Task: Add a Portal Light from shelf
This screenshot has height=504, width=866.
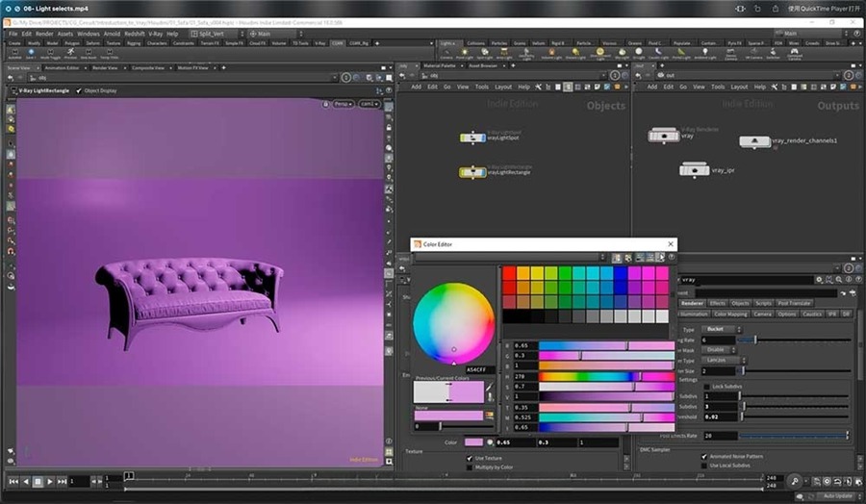Action: (681, 54)
